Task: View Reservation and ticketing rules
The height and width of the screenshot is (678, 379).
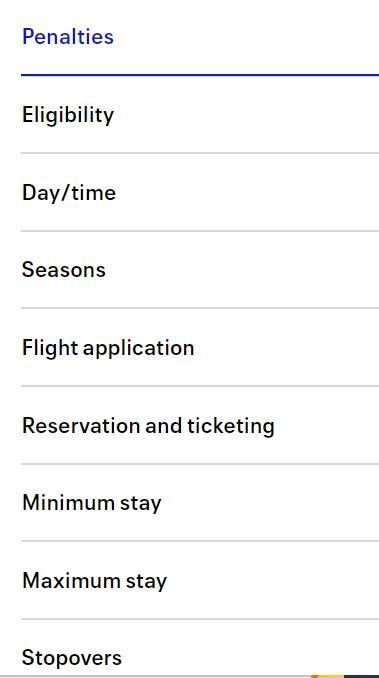Action: [x=200, y=425]
